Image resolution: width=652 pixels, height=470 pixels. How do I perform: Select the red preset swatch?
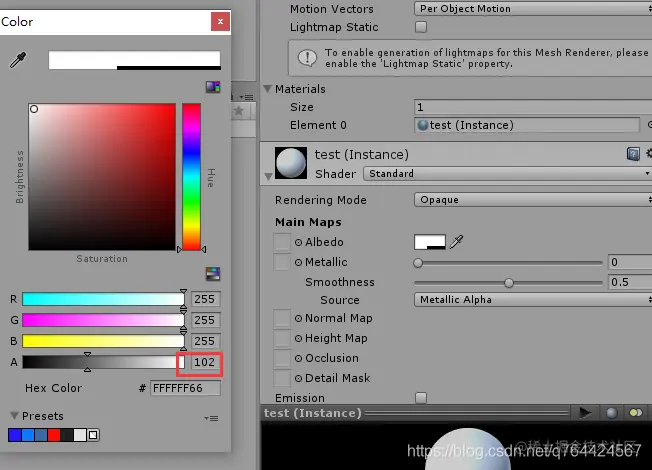click(54, 435)
